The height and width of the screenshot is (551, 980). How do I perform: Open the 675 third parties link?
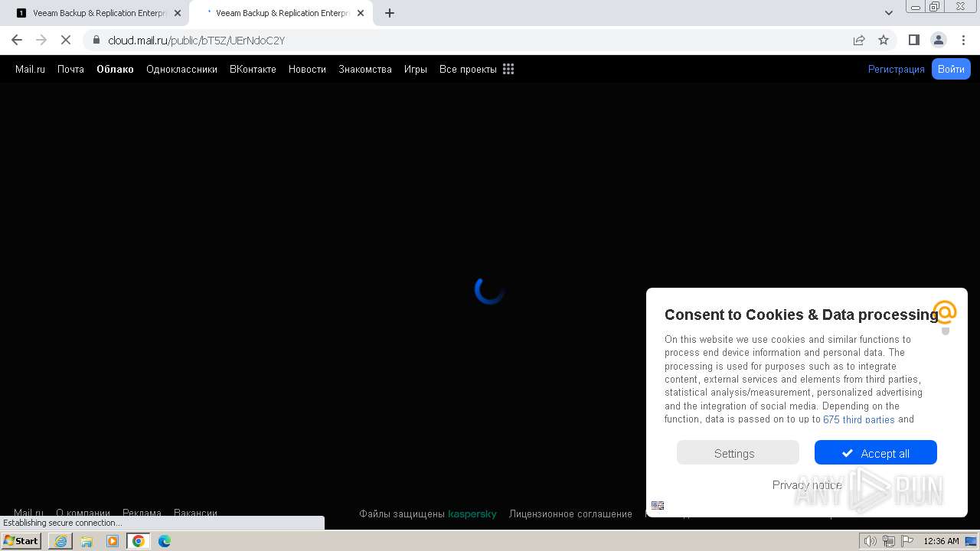858,419
